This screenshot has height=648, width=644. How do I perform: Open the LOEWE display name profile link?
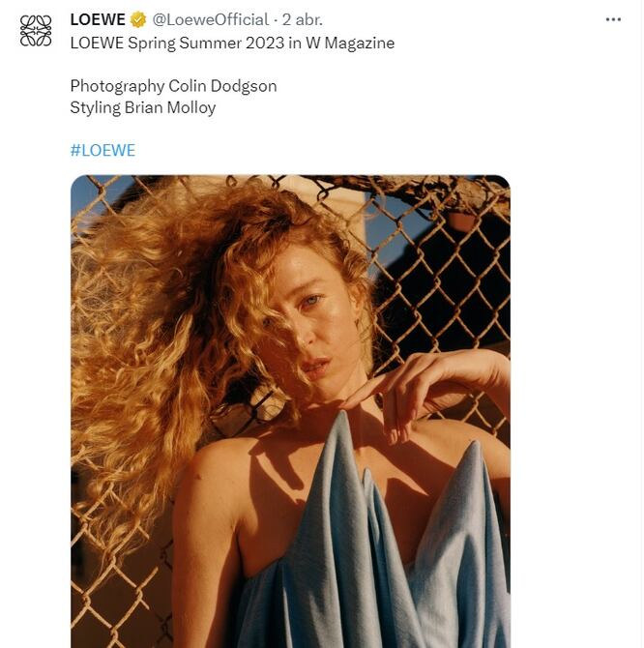(98, 19)
